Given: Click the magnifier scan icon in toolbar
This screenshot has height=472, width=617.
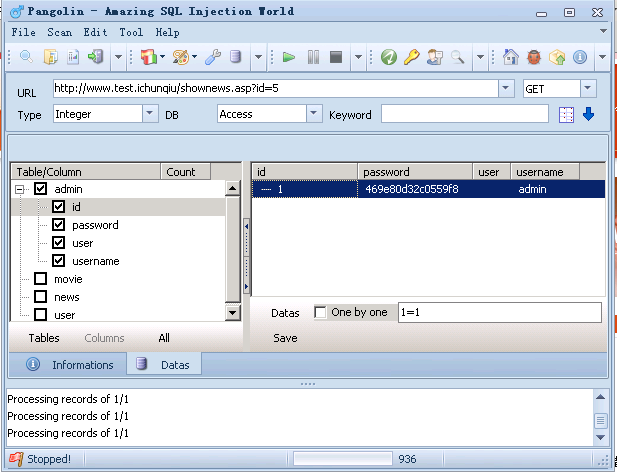Looking at the screenshot, I should click(26, 57).
